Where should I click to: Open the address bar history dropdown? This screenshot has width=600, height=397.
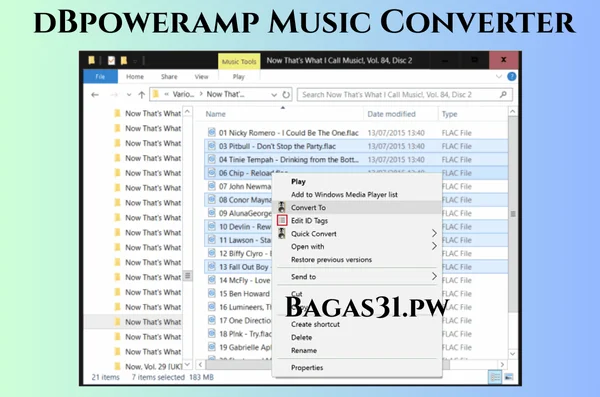274,95
